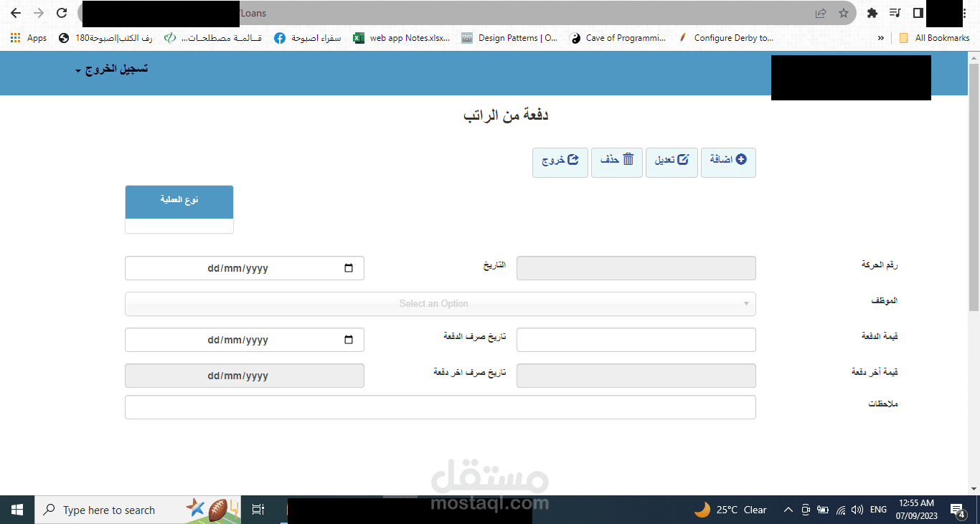Click the رقم الحركة input field
Screen dimensions: 980x524
click(636, 268)
